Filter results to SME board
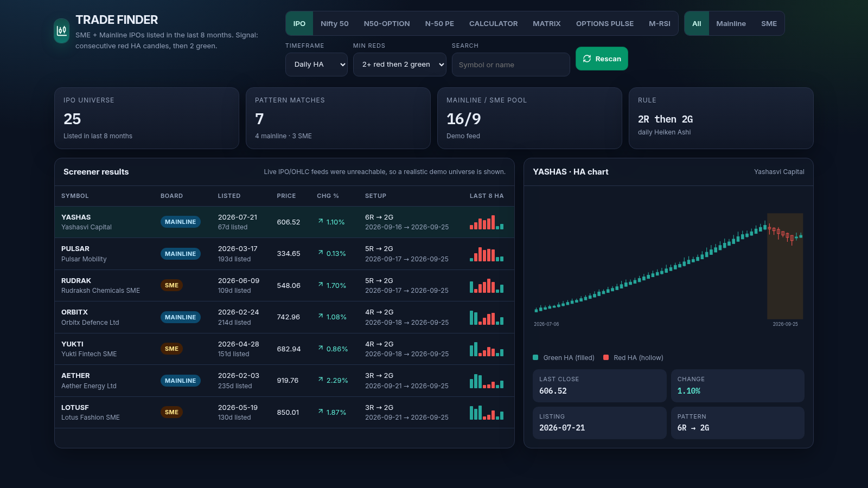This screenshot has height=488, width=868. click(769, 24)
